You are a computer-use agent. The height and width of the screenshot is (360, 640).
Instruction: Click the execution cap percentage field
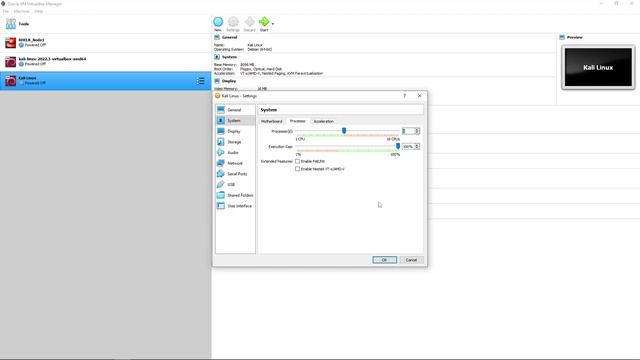pyautogui.click(x=408, y=147)
